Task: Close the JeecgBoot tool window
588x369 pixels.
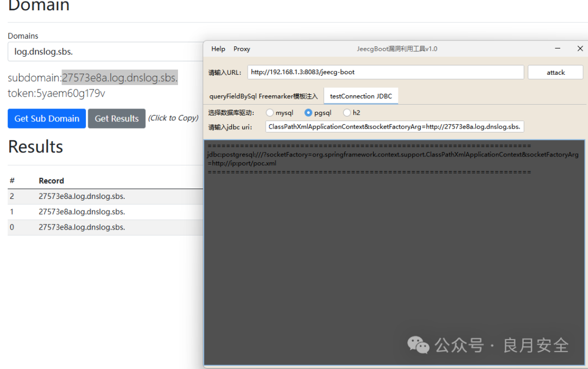Action: click(580, 49)
